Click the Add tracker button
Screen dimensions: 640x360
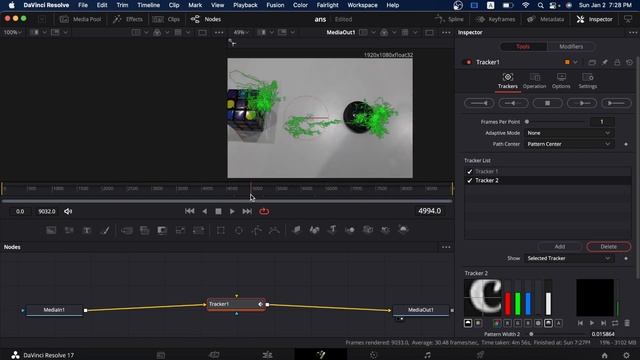pos(560,247)
